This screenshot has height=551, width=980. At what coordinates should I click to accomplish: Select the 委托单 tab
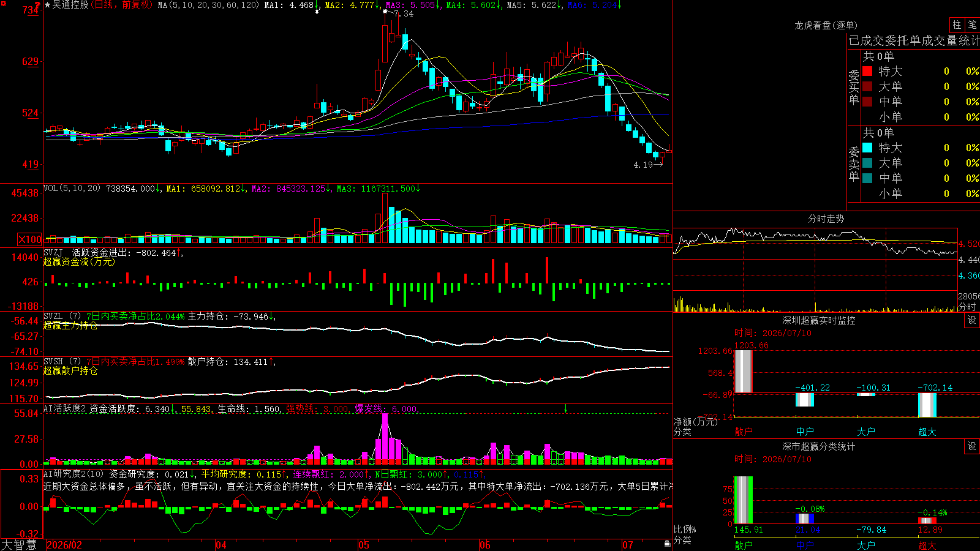(903, 40)
